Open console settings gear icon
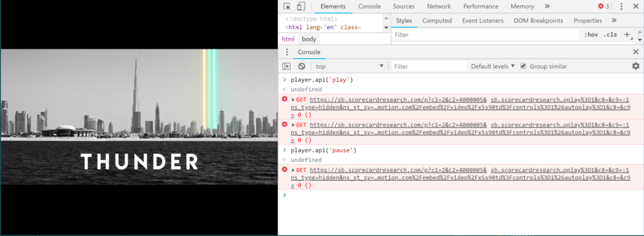Image resolution: width=644 pixels, height=236 pixels. pos(636,66)
